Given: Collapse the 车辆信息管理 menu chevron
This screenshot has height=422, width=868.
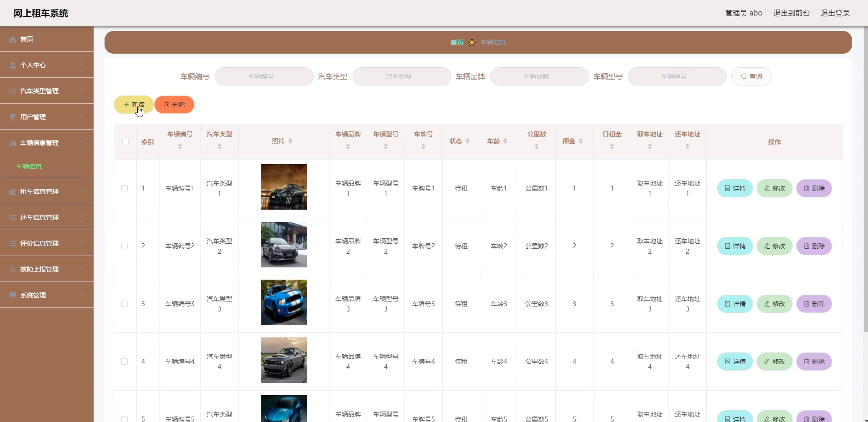Looking at the screenshot, I should pyautogui.click(x=82, y=142).
